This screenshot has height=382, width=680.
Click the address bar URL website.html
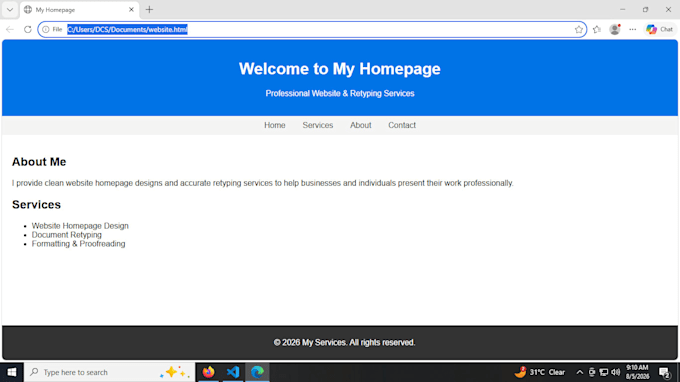[128, 29]
